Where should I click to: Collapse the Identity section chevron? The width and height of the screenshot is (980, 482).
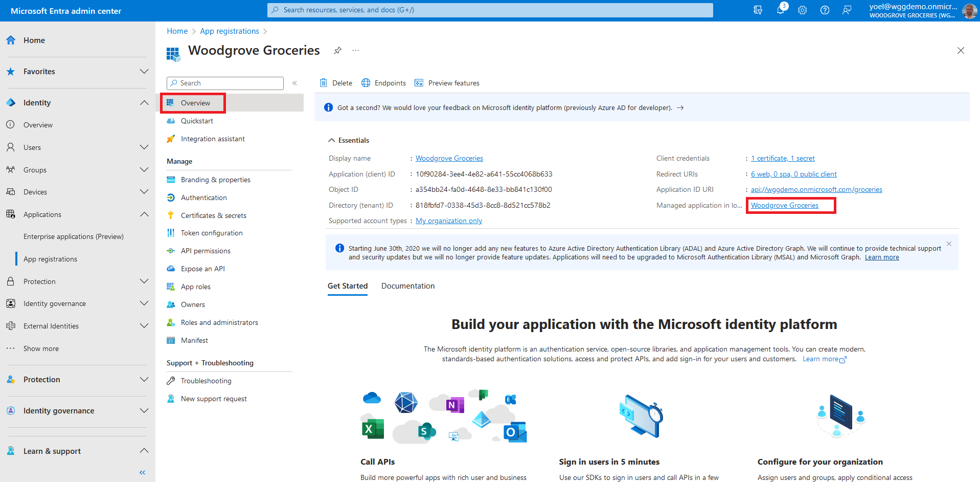tap(144, 103)
